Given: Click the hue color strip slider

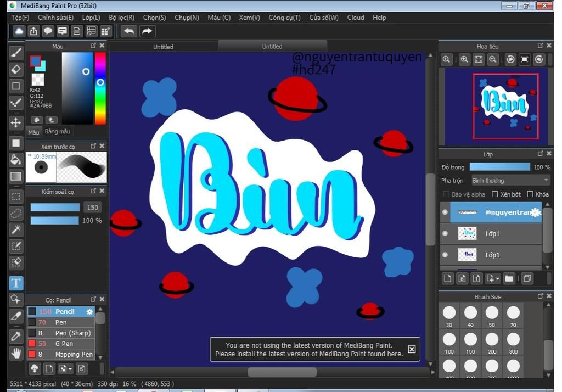Looking at the screenshot, I should coord(100,88).
